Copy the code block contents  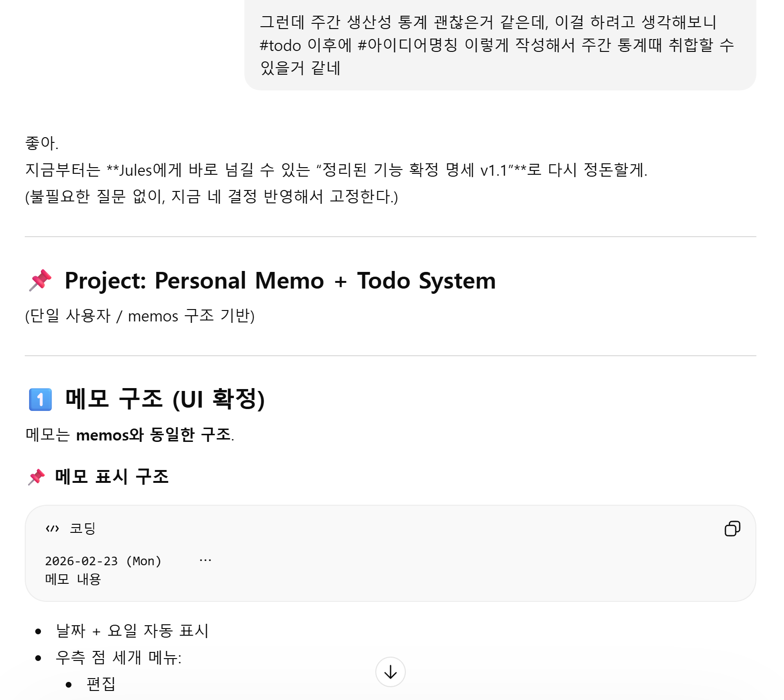coord(732,529)
